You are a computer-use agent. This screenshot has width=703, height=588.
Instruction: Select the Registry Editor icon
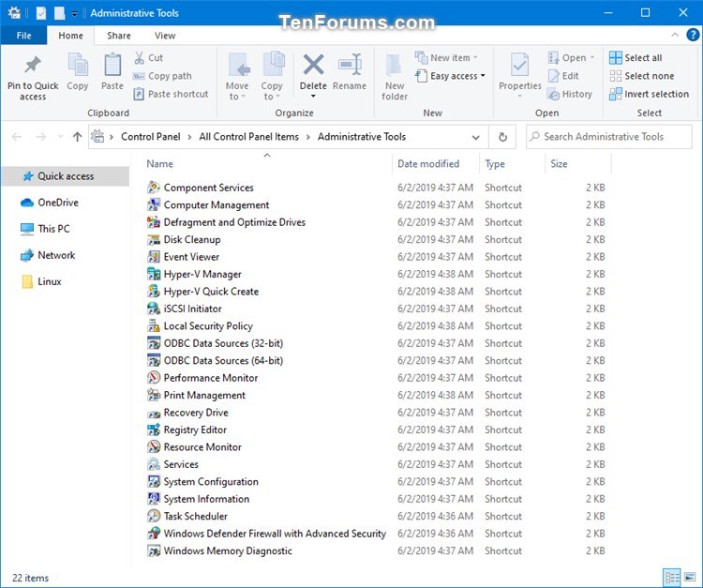coord(154,430)
